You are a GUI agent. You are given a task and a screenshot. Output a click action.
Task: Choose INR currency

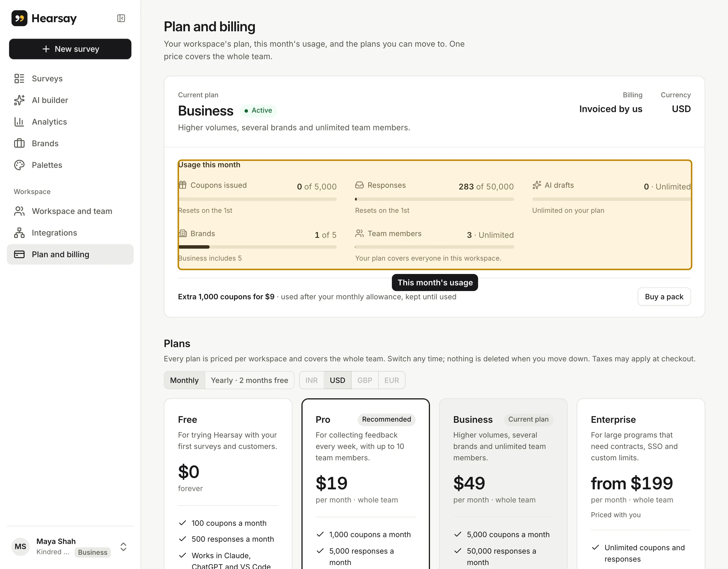click(311, 380)
